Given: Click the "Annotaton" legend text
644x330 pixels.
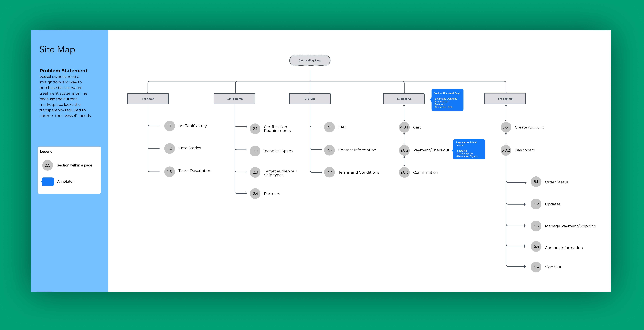Looking at the screenshot, I should [66, 181].
